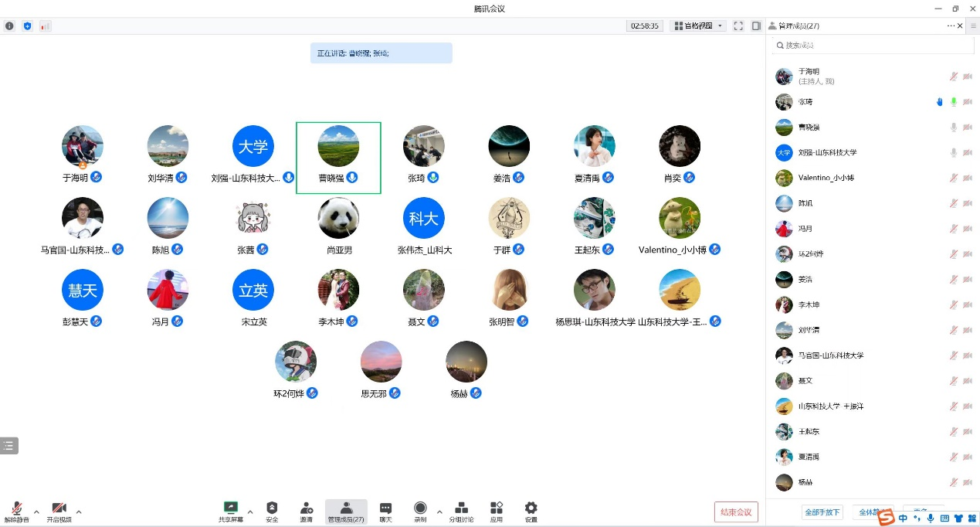Turn on camera with 开启视频 button
The width and height of the screenshot is (980, 527).
click(59, 510)
